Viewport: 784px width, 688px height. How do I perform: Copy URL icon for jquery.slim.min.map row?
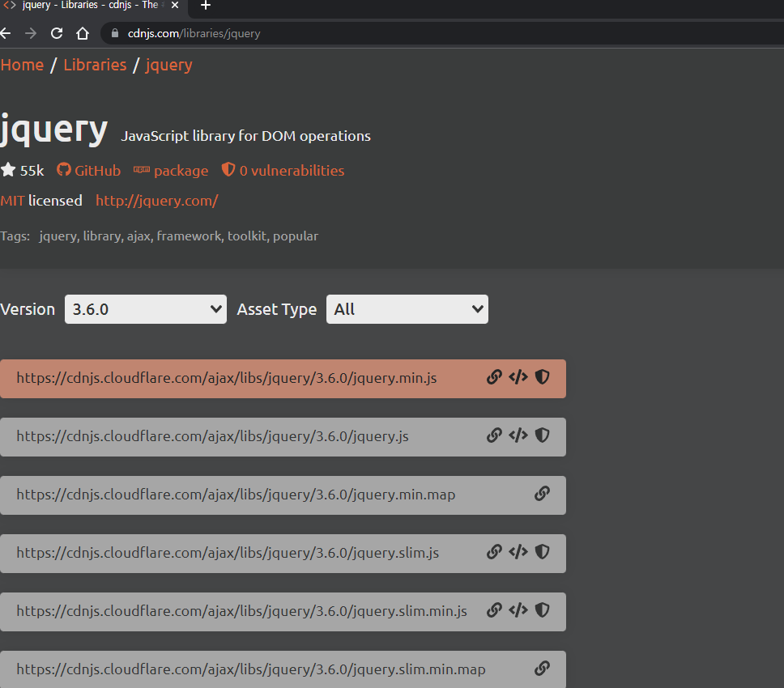pyautogui.click(x=542, y=669)
